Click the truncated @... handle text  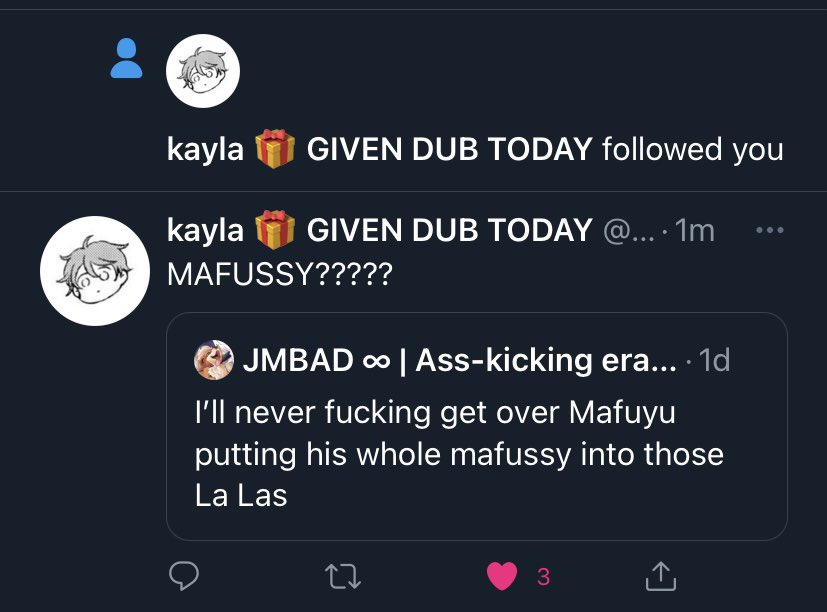pos(628,231)
